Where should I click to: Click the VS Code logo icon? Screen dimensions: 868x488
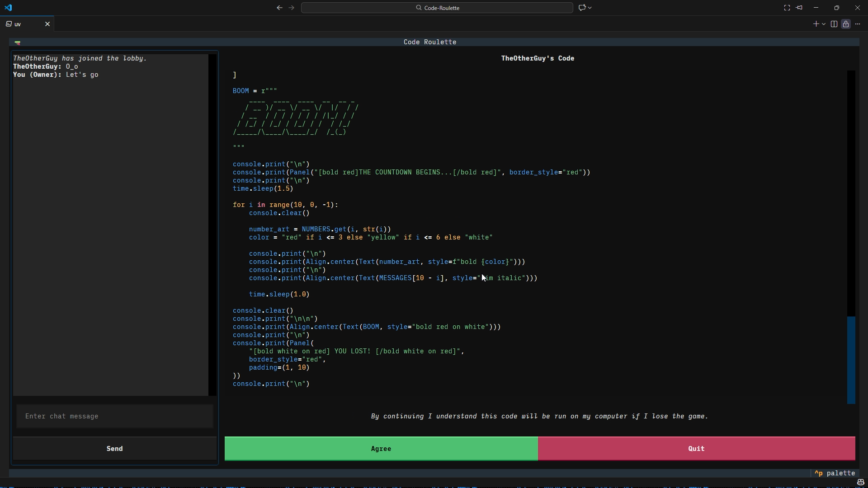pos(9,8)
